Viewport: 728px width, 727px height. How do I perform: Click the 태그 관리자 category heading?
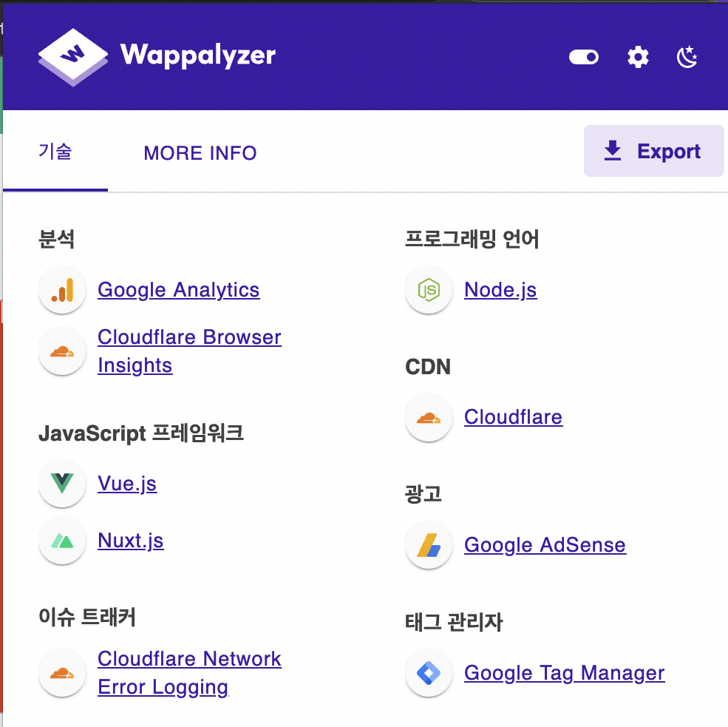[454, 621]
